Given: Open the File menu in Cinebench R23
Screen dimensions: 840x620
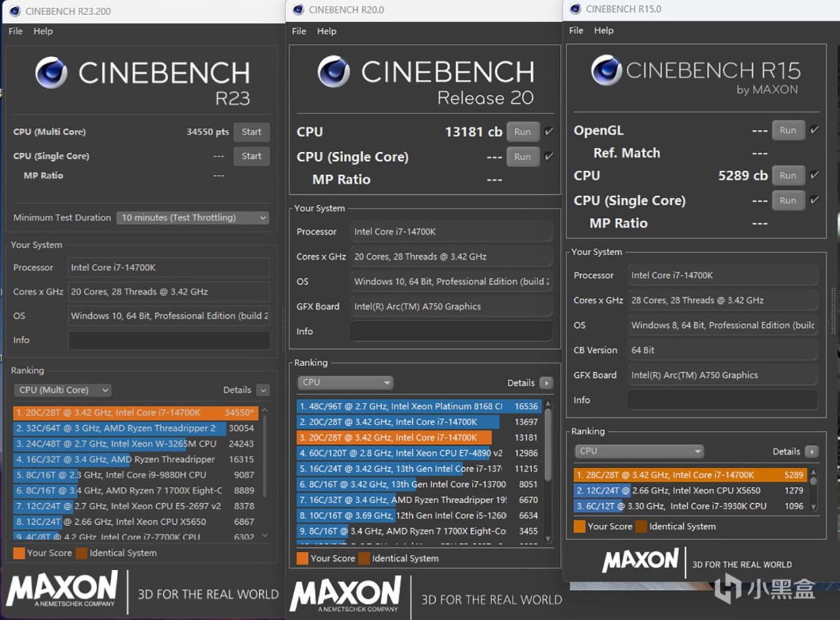Looking at the screenshot, I should [16, 31].
